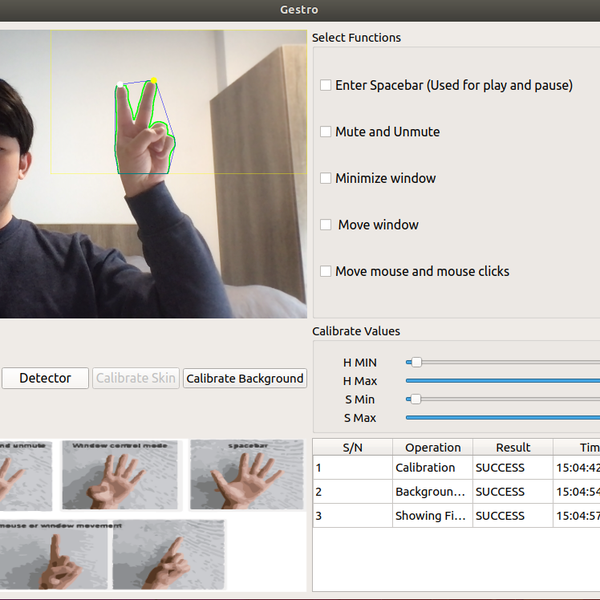
Task: Toggle Move mouse and mouse clicks
Action: pos(326,272)
